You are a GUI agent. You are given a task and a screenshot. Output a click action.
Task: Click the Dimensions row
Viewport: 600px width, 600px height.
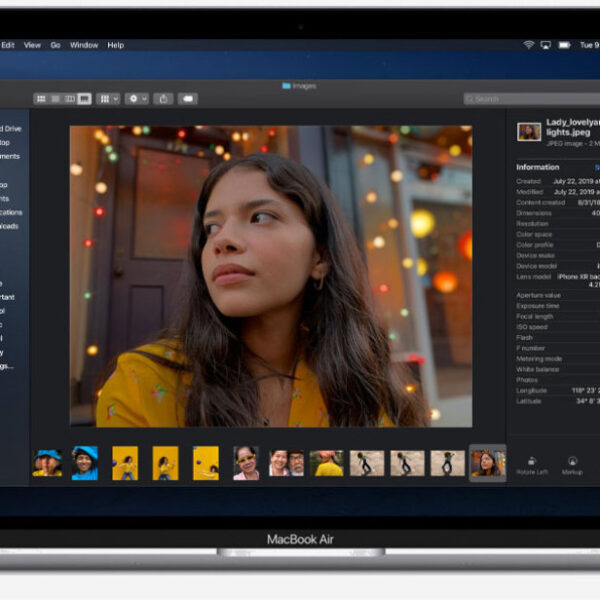click(x=558, y=213)
